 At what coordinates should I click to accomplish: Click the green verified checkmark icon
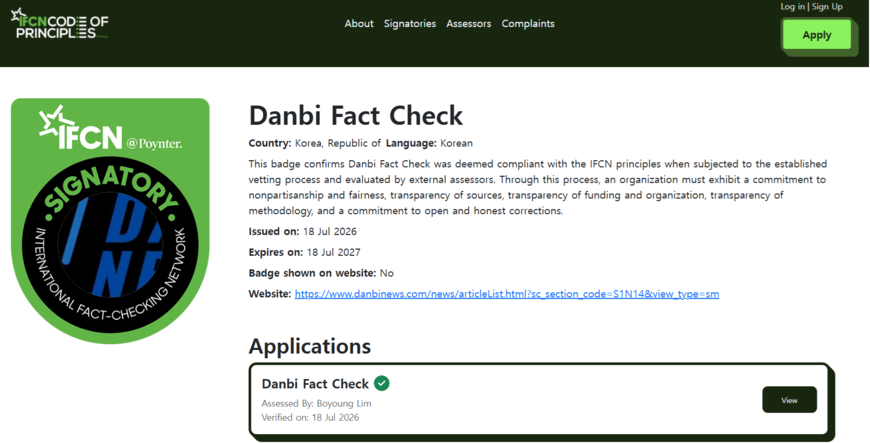point(382,383)
